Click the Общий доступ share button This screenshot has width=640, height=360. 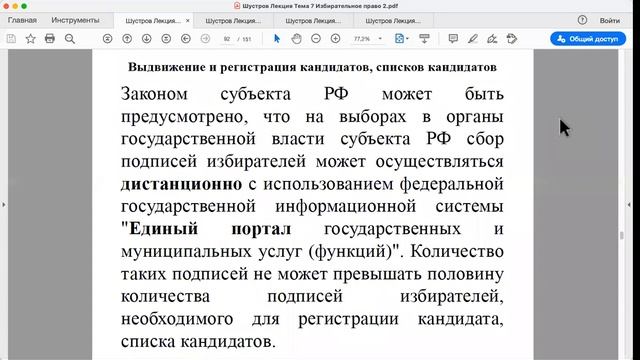[588, 39]
